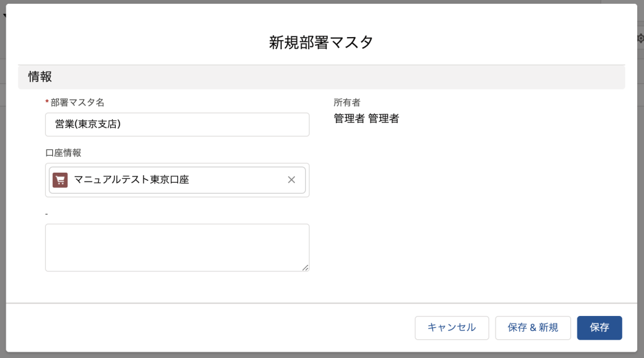Viewport: 644px width, 358px height.
Task: Click the text area resize handle corner
Action: [305, 268]
